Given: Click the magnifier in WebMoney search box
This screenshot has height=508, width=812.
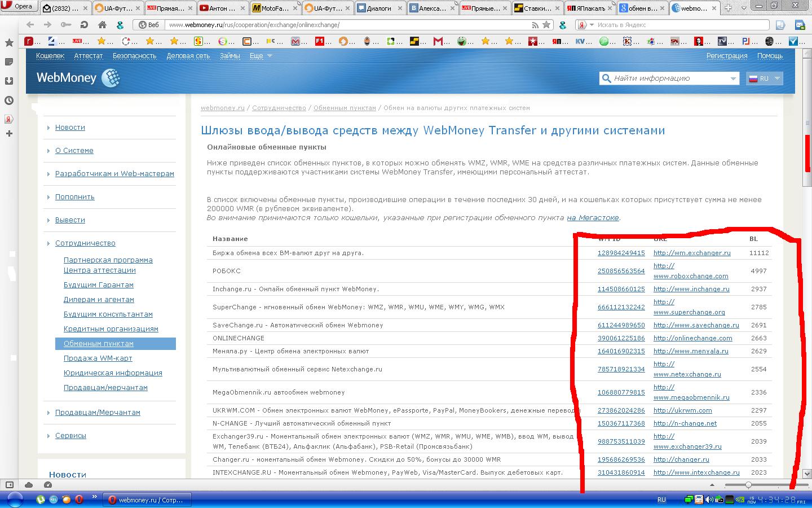Looking at the screenshot, I should point(607,78).
